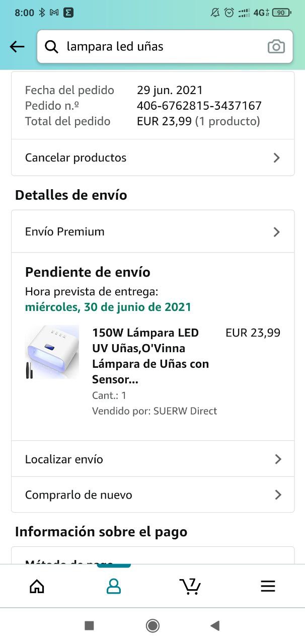This screenshot has width=305, height=644.
Task: Tap the nail lamp product thumbnail
Action: (52, 352)
